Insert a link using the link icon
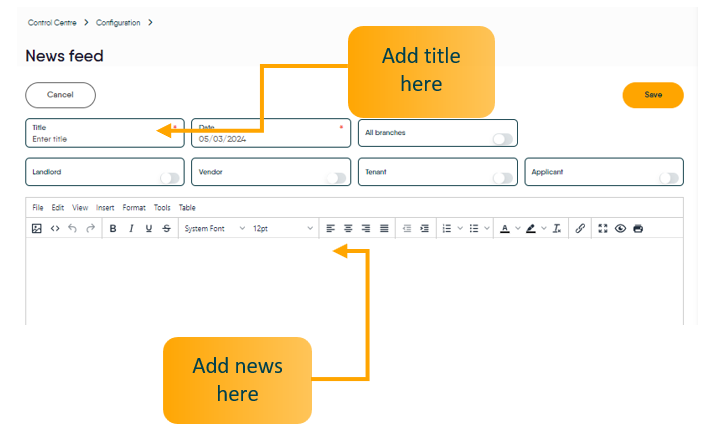The image size is (701, 426). 580,229
